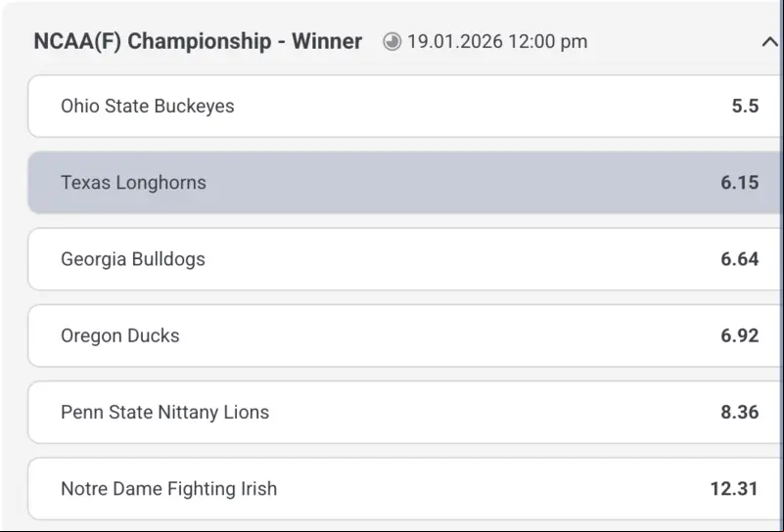Click the 19.01.2026 12:00 pm event time
The width and height of the screenshot is (784, 532).
pos(497,41)
